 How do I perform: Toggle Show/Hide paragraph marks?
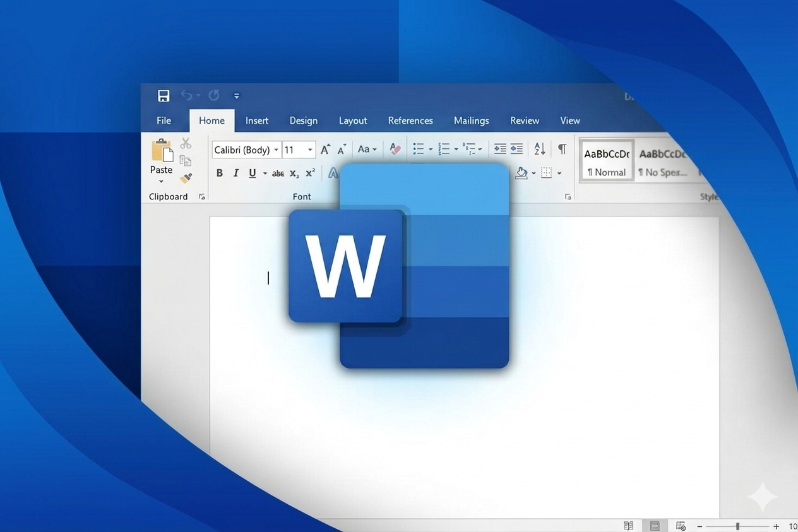tap(561, 150)
